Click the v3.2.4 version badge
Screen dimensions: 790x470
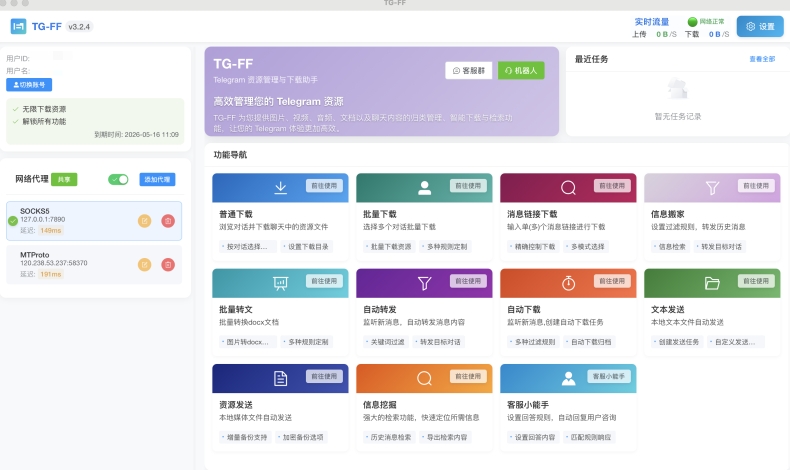coord(79,27)
